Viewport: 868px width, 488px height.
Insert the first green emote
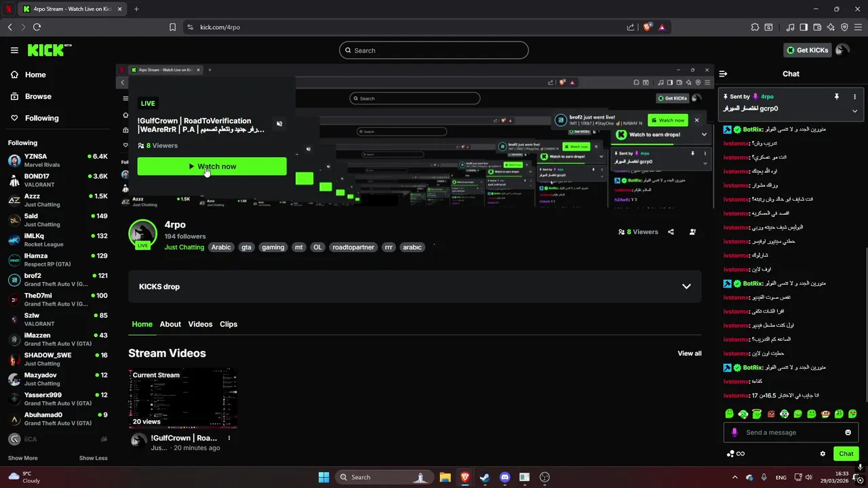point(730,413)
